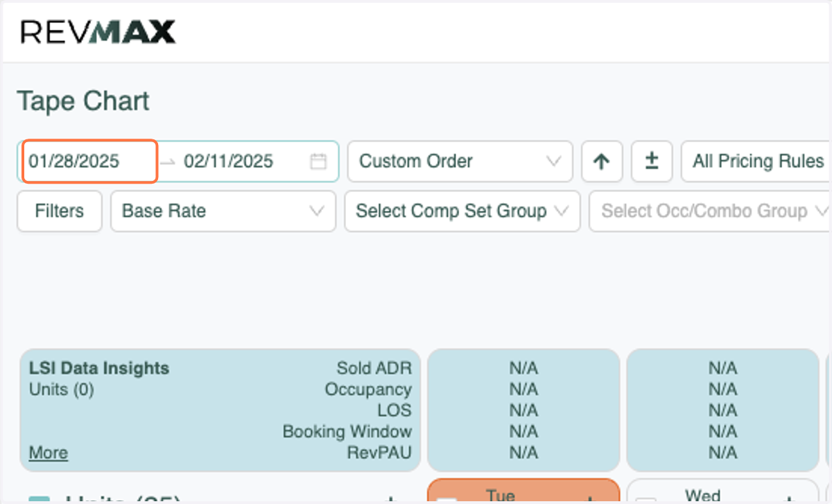832x504 pixels.
Task: Click the Tape Chart heading
Action: pos(83,101)
